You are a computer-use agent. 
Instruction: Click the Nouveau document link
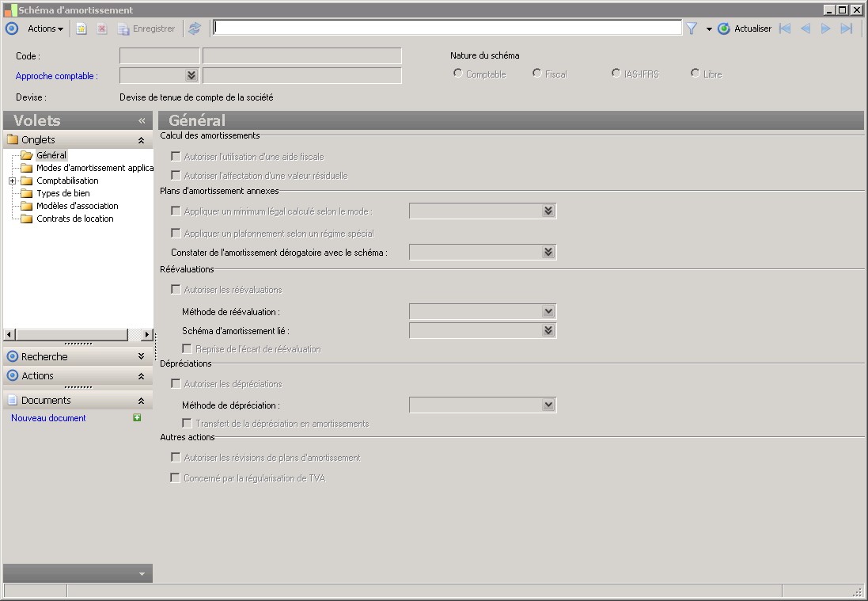pyautogui.click(x=48, y=418)
